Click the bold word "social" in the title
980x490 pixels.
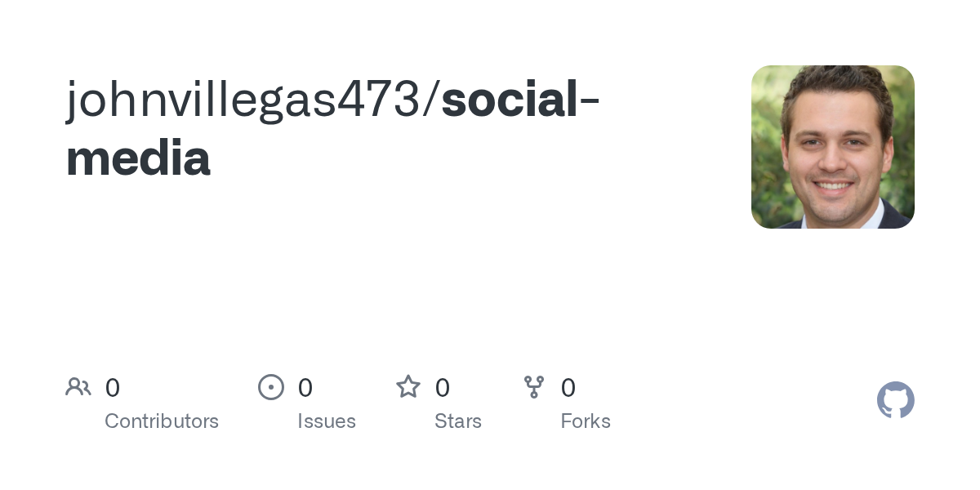pos(510,101)
